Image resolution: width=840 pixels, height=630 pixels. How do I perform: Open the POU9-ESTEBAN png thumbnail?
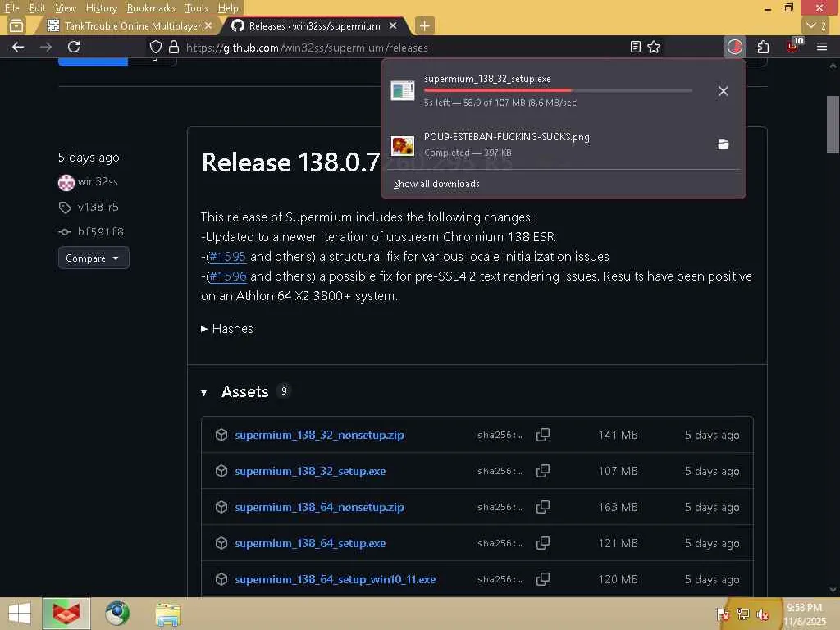pyautogui.click(x=402, y=144)
